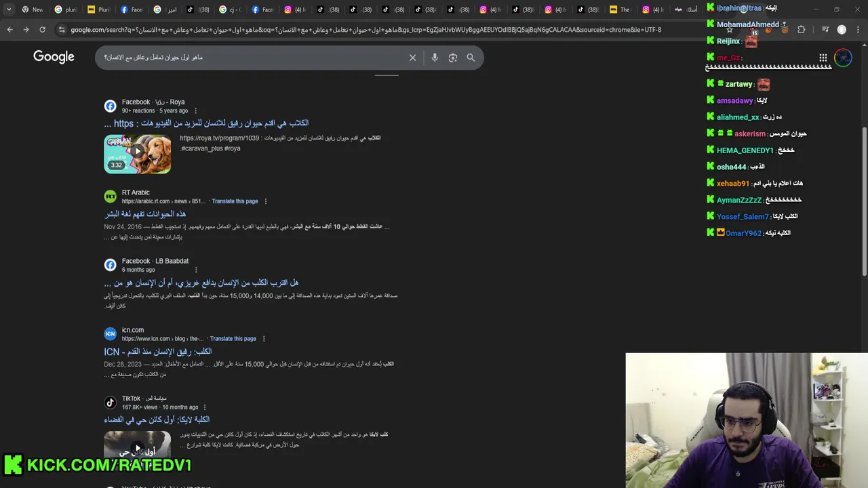Open 'الكلبة لايكا' TikTok result title

click(x=157, y=420)
